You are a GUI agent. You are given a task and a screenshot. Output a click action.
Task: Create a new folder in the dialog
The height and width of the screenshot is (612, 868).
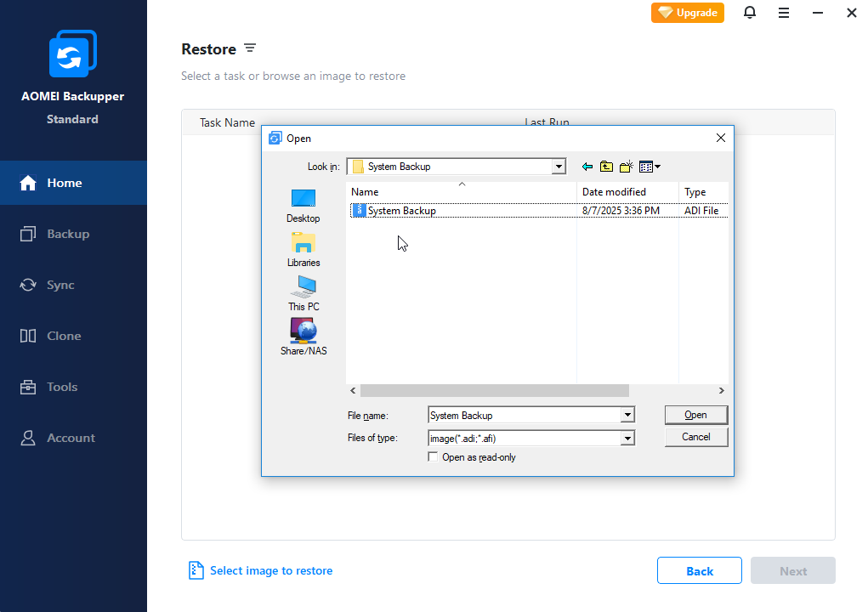tap(626, 167)
